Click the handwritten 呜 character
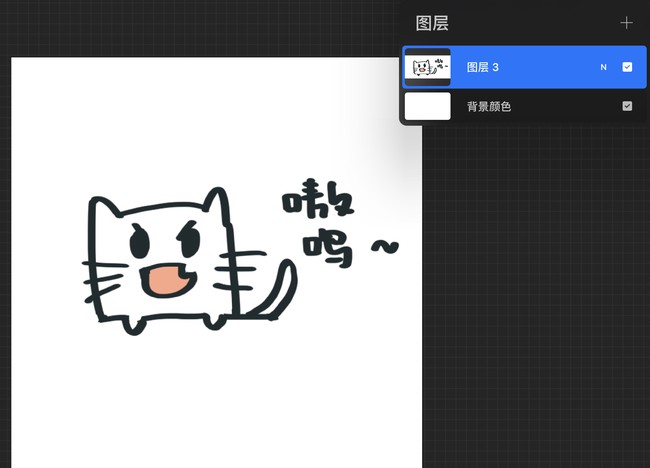 point(328,249)
